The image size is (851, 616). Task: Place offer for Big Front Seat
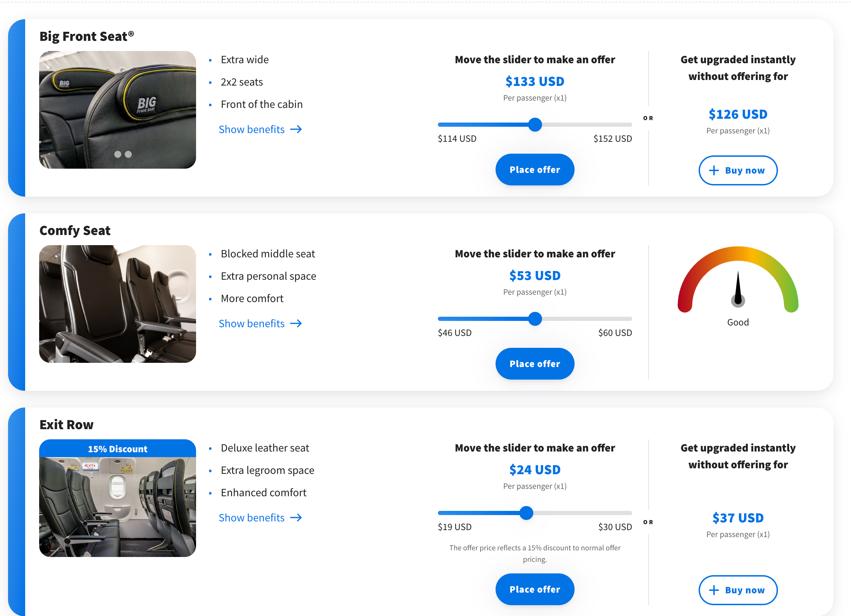[535, 170]
